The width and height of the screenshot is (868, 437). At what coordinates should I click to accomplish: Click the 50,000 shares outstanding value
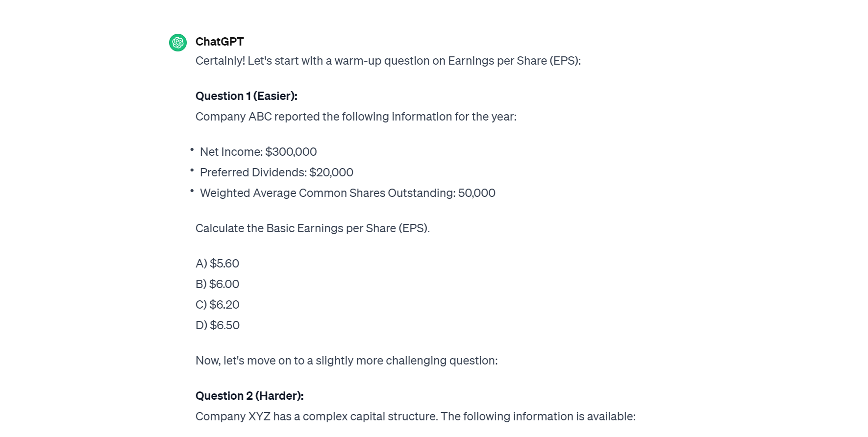click(476, 193)
